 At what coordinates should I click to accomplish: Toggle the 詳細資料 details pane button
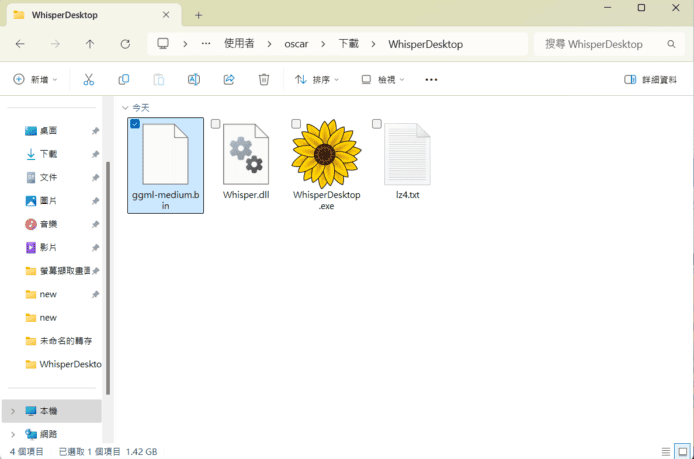tap(650, 79)
